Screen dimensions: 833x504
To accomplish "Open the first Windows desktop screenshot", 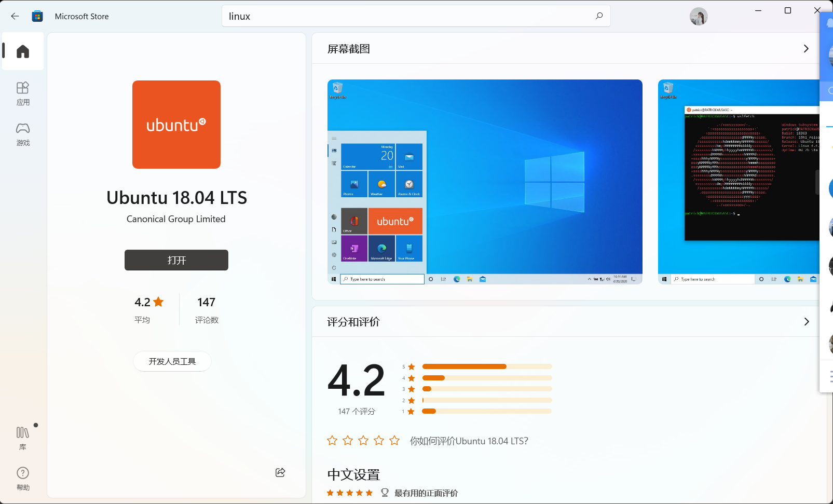I will [x=485, y=182].
